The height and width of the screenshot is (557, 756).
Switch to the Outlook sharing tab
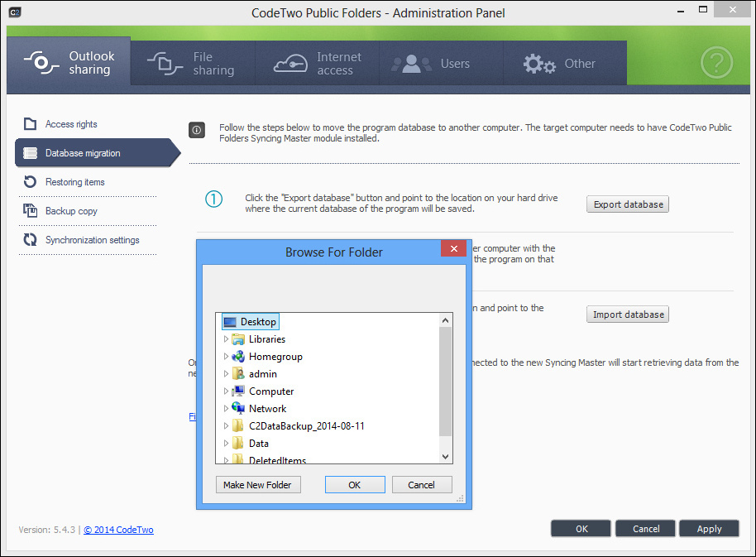tap(69, 63)
